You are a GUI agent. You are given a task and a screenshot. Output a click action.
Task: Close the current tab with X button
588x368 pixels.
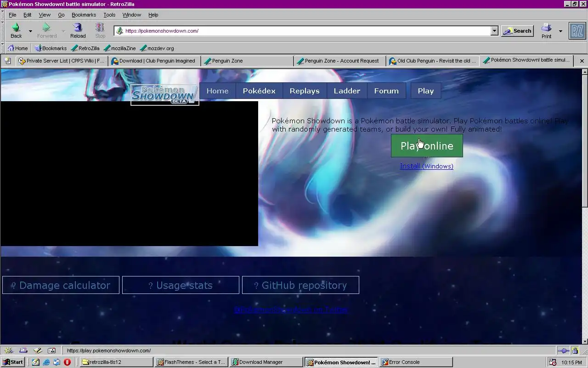pyautogui.click(x=582, y=61)
